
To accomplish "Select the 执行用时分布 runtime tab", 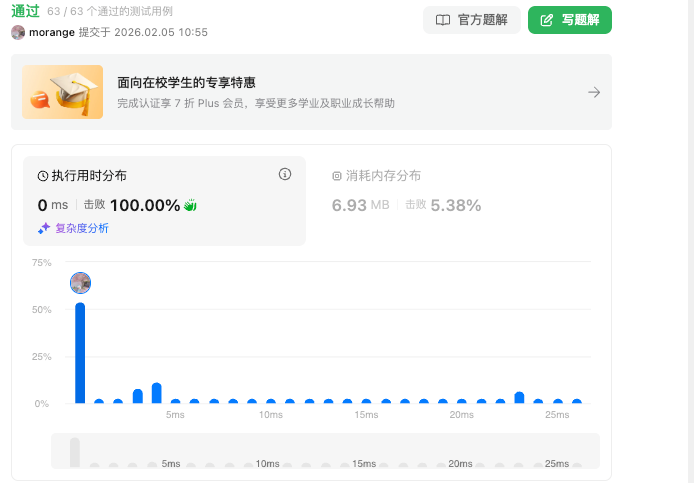I will tap(164, 201).
